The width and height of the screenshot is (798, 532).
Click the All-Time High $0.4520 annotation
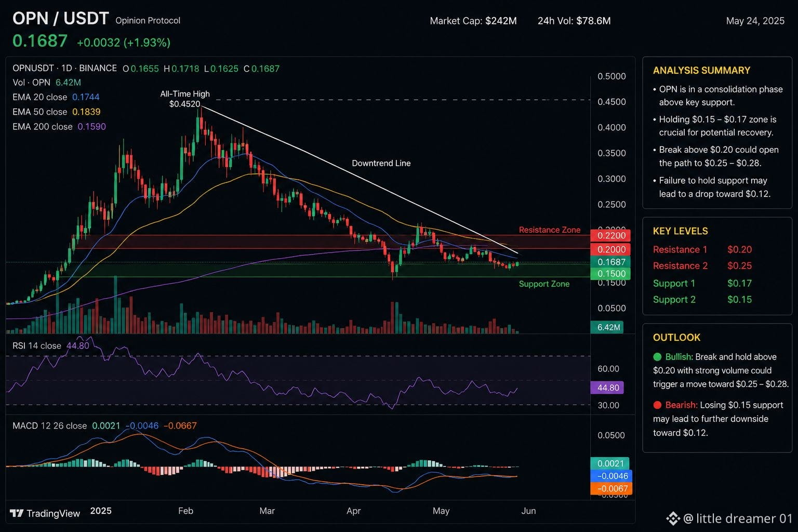[x=185, y=99]
